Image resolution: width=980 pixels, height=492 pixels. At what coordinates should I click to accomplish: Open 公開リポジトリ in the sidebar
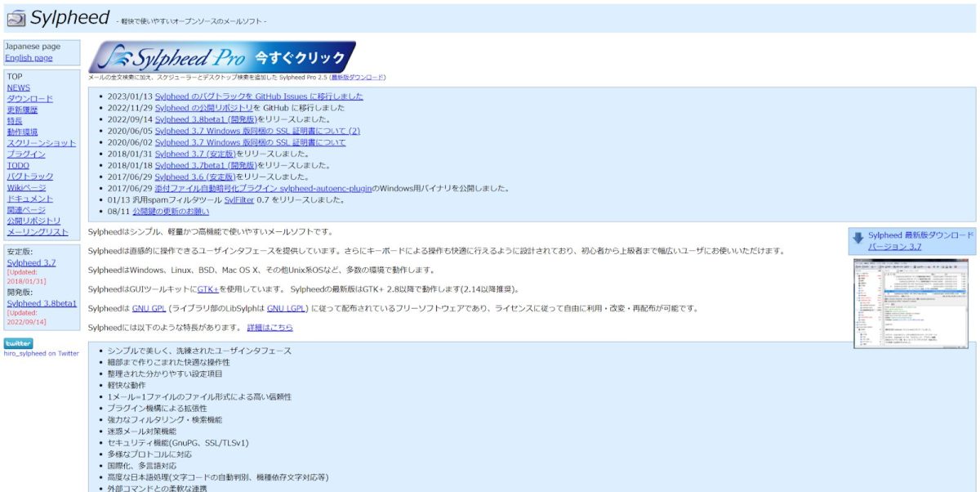pos(33,221)
